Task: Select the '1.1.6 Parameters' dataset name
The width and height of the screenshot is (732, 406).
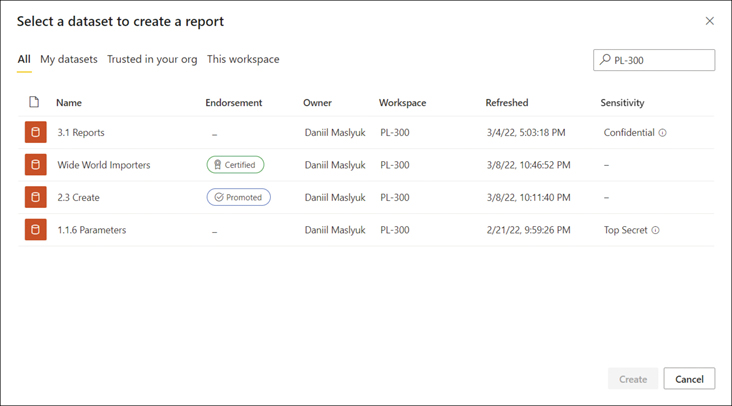Action: [x=92, y=230]
